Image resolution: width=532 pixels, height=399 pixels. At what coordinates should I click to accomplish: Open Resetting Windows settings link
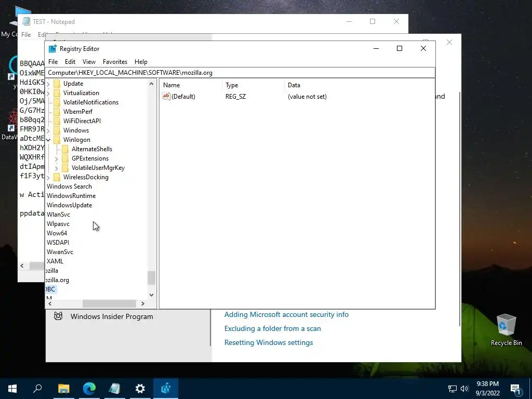click(x=269, y=342)
